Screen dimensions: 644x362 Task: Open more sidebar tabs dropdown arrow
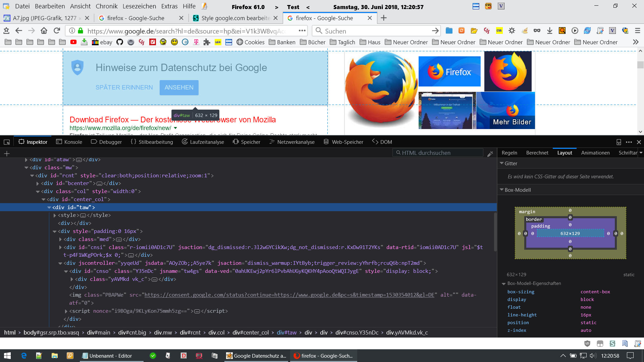[x=641, y=153]
